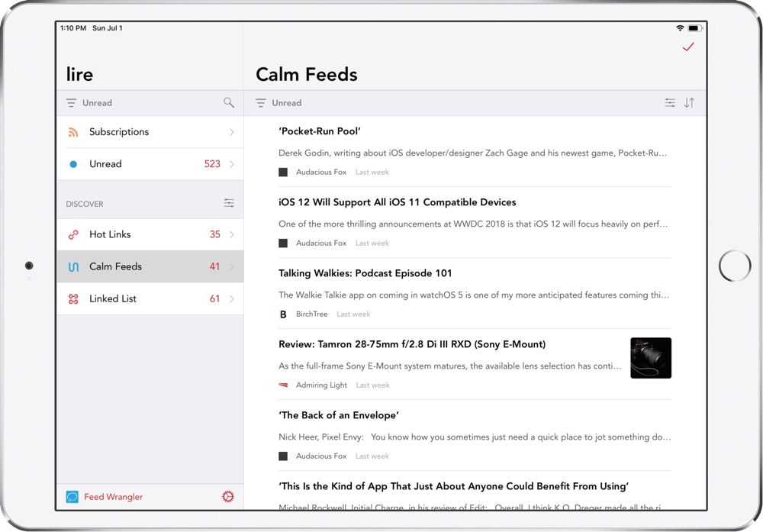This screenshot has width=763, height=532.
Task: Click the DISCOVER section header
Action: coord(85,204)
